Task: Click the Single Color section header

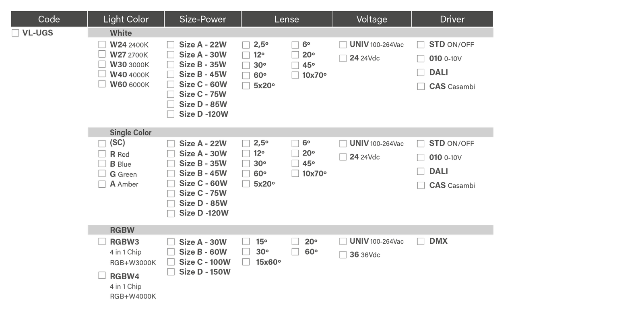Action: [130, 133]
